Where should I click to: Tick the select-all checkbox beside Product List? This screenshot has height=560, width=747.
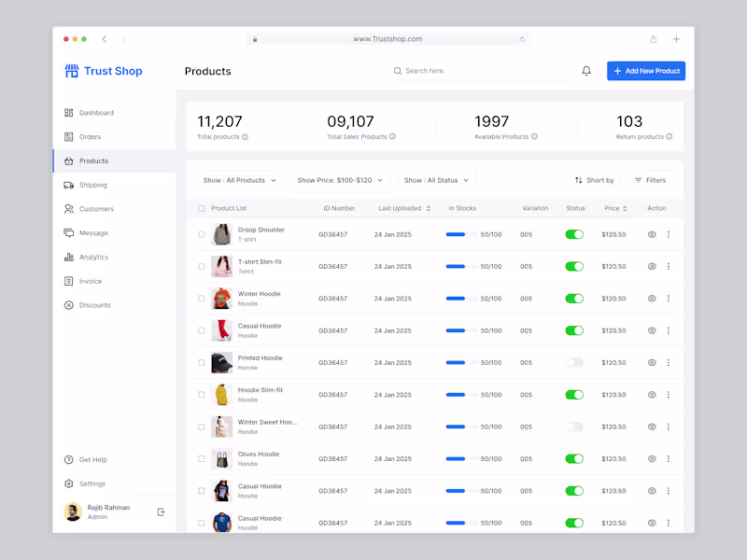coord(202,208)
